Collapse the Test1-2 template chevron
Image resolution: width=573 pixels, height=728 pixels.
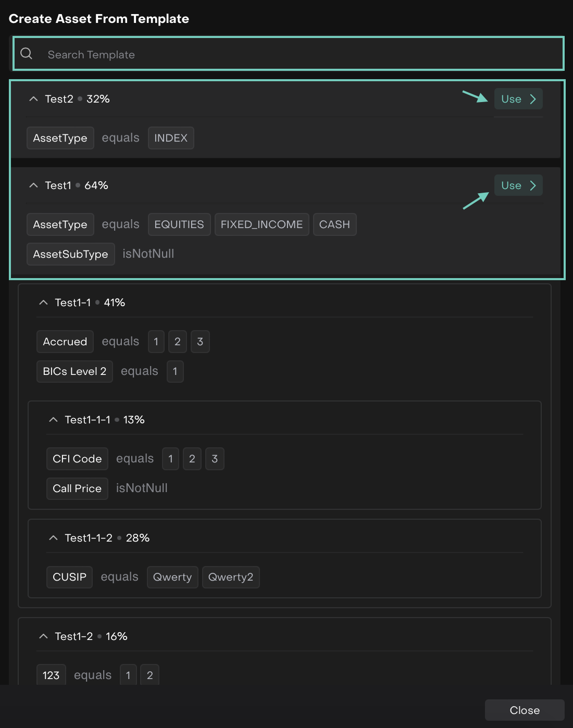coord(44,636)
